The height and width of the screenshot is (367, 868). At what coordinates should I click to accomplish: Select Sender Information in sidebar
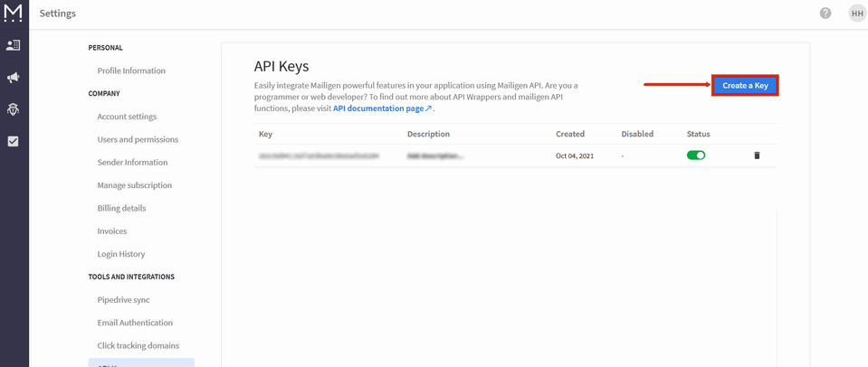point(132,163)
